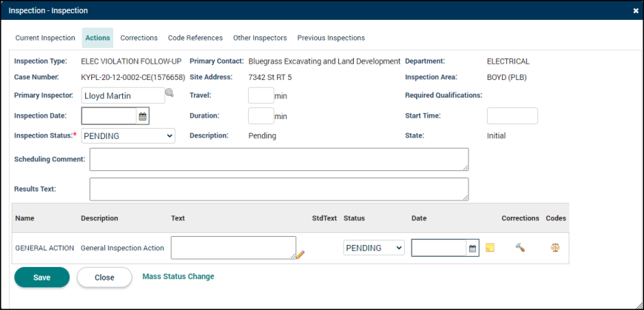The height and width of the screenshot is (310, 644).
Task: Click the ELECTRICAL department value
Action: [508, 61]
